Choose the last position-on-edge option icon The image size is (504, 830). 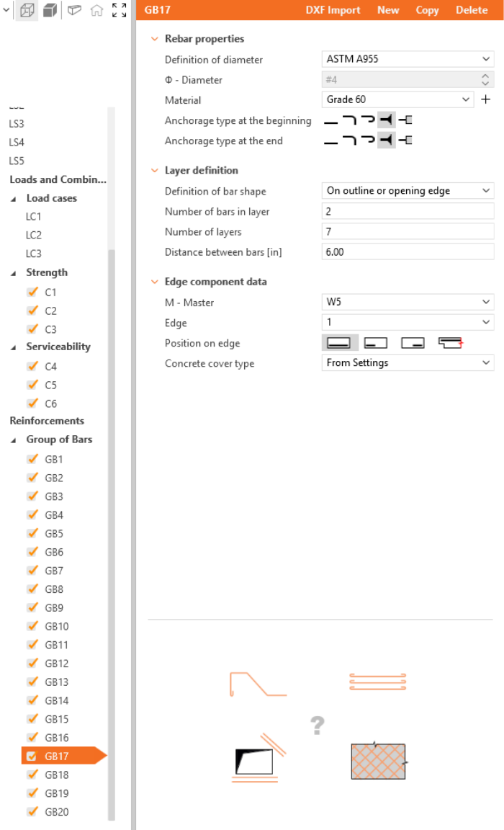click(450, 343)
